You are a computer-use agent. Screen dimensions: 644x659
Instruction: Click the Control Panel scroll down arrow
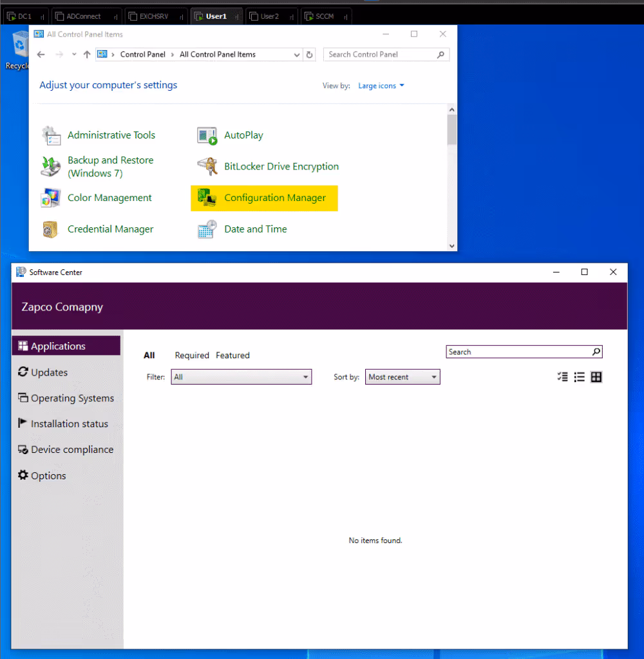click(452, 246)
